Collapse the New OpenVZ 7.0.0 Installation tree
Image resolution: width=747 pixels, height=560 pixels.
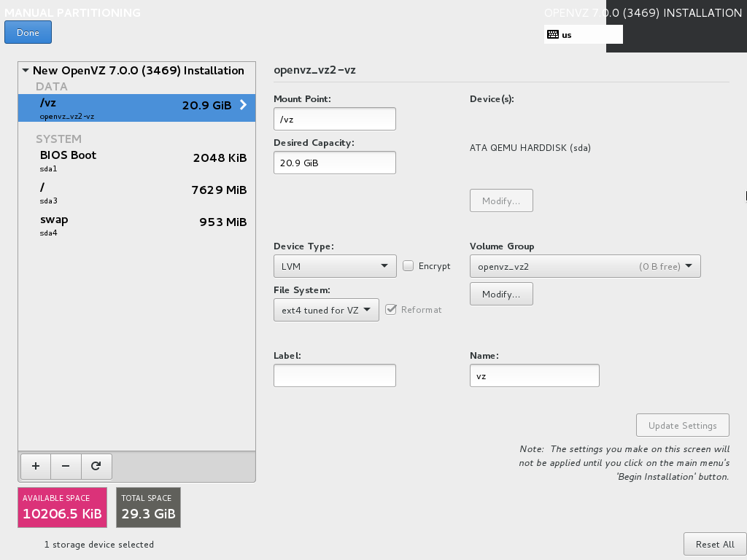click(x=26, y=71)
